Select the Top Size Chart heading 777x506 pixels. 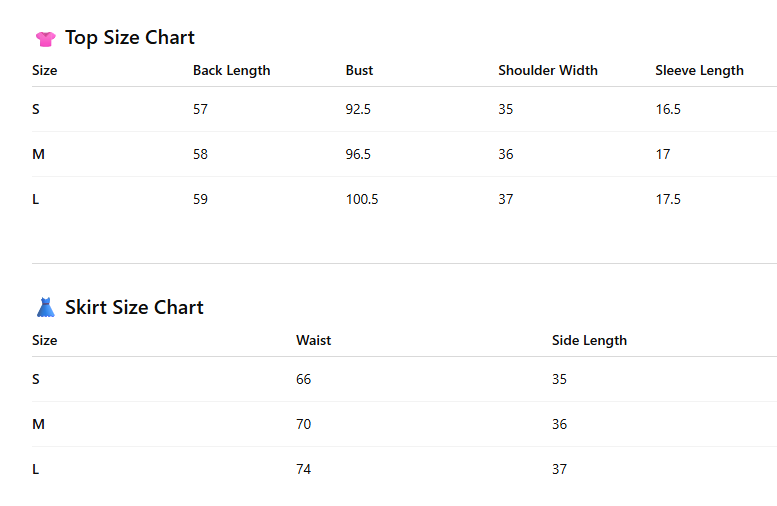tap(130, 38)
